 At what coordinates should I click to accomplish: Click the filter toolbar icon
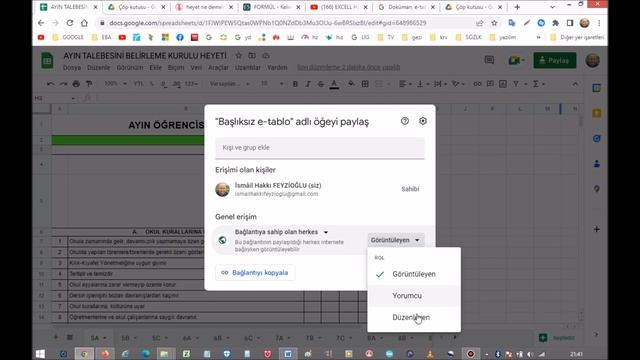(x=516, y=84)
